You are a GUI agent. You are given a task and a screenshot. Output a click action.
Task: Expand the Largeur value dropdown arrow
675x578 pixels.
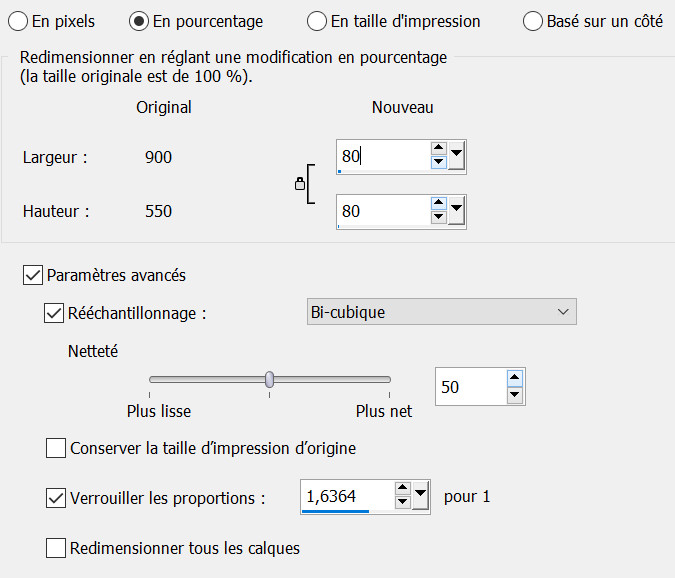tap(456, 155)
